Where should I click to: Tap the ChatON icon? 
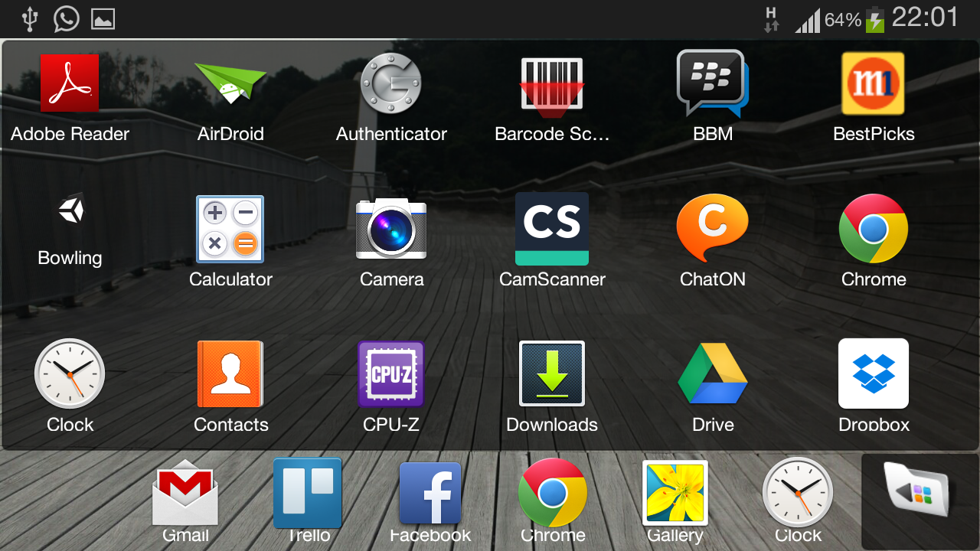713,229
